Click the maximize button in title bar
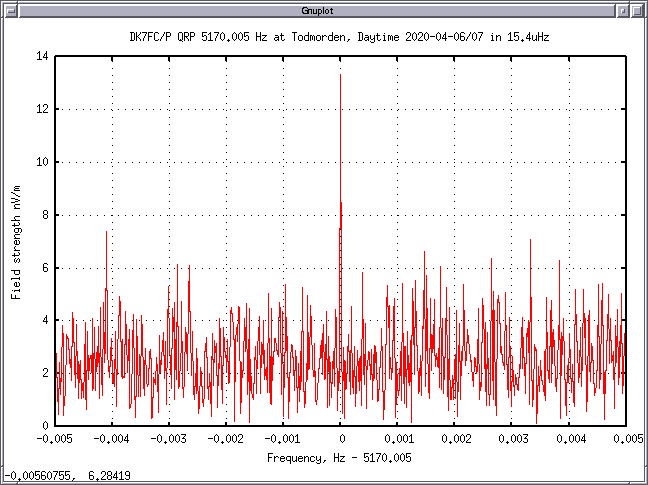This screenshot has height=485, width=648. 638,10
